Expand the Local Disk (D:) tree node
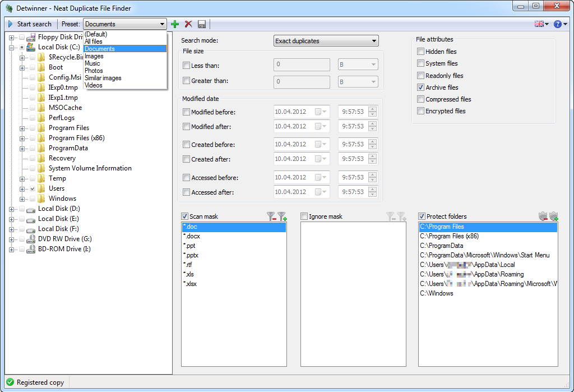 12,209
